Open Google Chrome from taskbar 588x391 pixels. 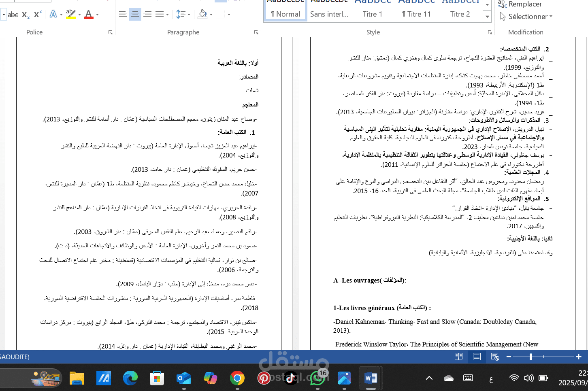pyautogui.click(x=237, y=378)
